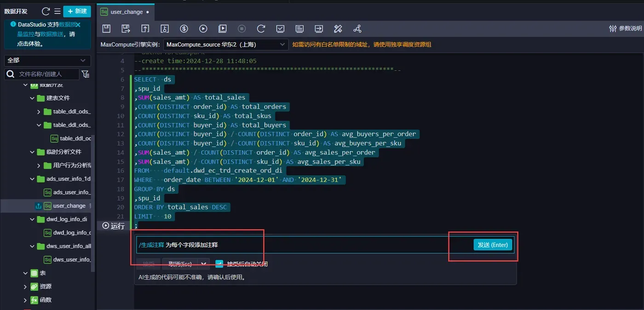
Task: Refresh the 数据开发 file tree
Action: [46, 11]
